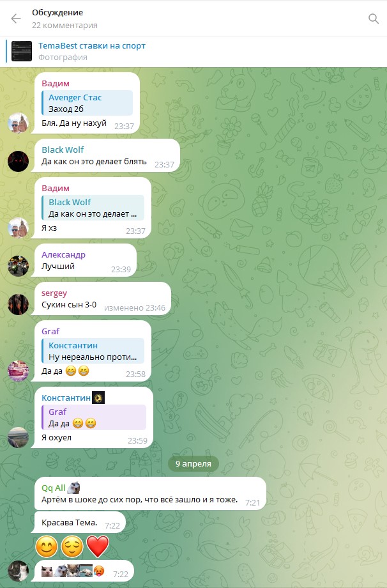Jump to Graf's quoted message in Константин's reply
This screenshot has width=387, height=588.
coord(94,417)
